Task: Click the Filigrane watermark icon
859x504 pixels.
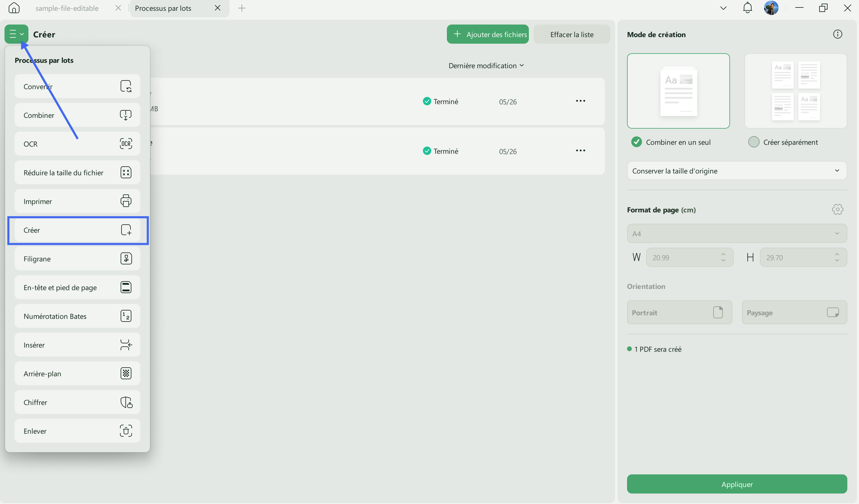Action: pos(126,258)
